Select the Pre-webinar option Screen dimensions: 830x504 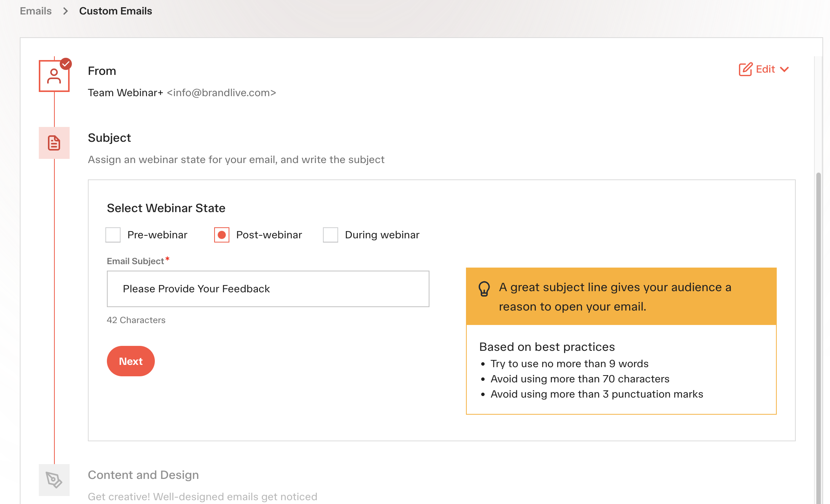(113, 235)
